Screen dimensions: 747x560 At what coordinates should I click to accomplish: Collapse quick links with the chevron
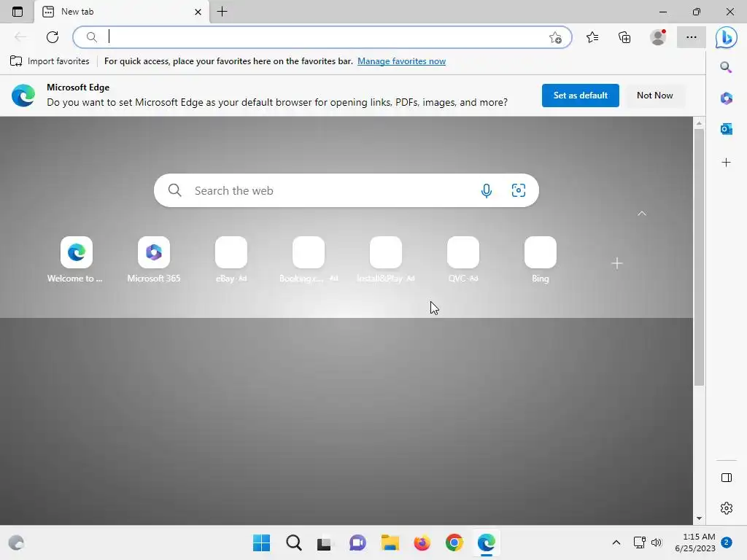pos(642,214)
